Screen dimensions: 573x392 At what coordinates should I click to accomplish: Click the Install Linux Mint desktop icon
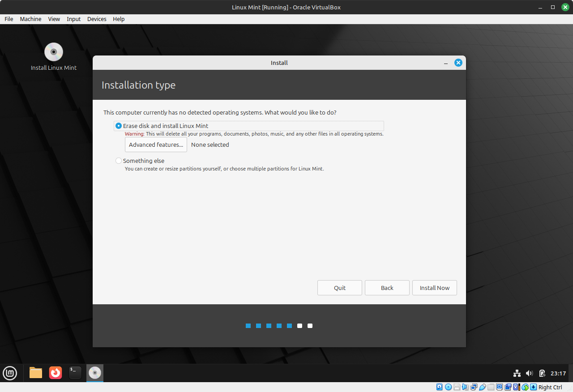coord(54,57)
